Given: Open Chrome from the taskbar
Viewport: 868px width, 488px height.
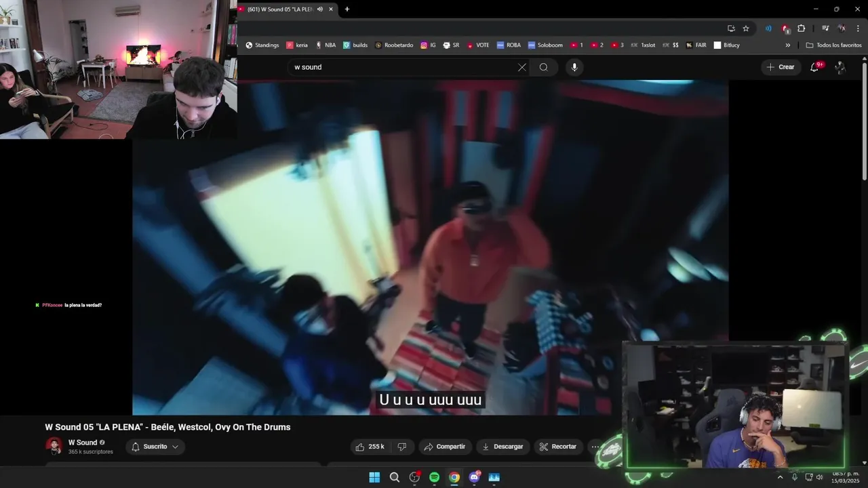Looking at the screenshot, I should click(x=454, y=477).
